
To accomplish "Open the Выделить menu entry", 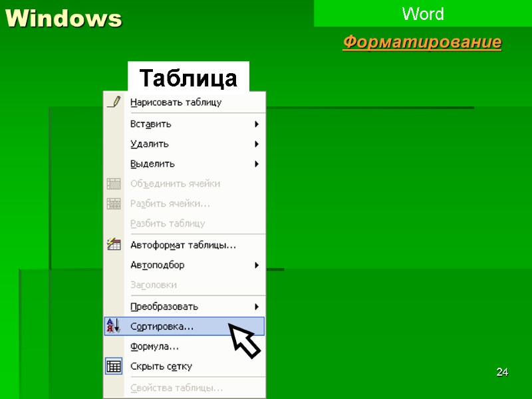I will [x=184, y=164].
